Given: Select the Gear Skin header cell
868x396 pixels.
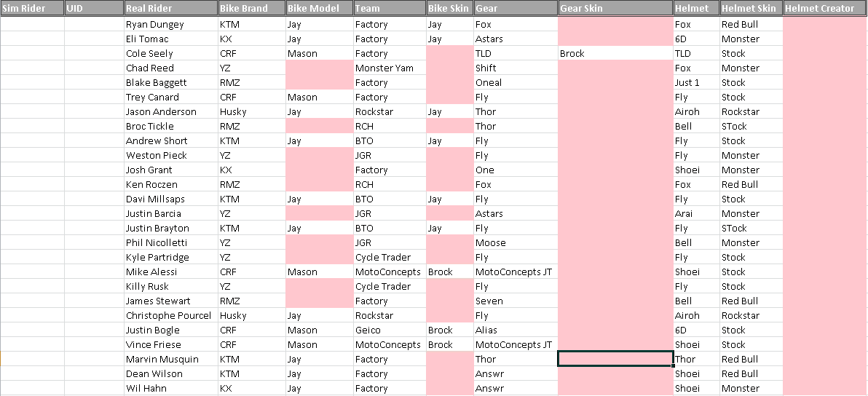Looking at the screenshot, I should [x=615, y=8].
